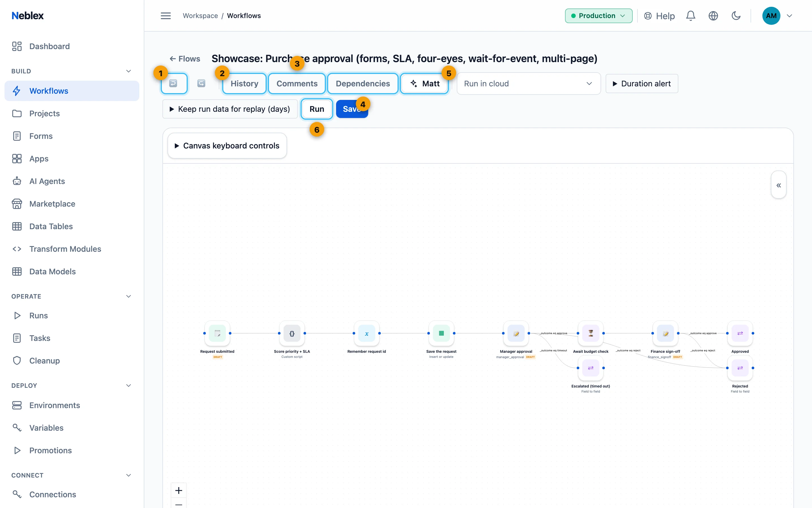The width and height of the screenshot is (812, 508).
Task: Toggle the hamburger menu to collapse the sidebar
Action: [x=166, y=16]
